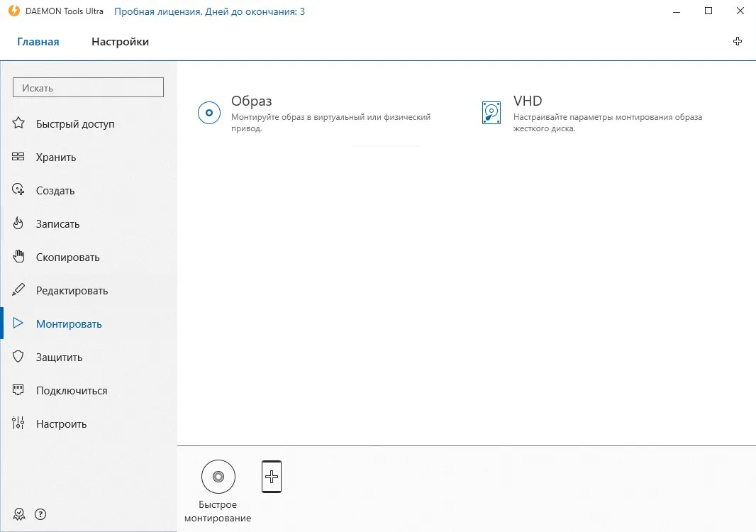This screenshot has height=532, width=756.
Task: Open the Подключиться network port icon
Action: 18,389
